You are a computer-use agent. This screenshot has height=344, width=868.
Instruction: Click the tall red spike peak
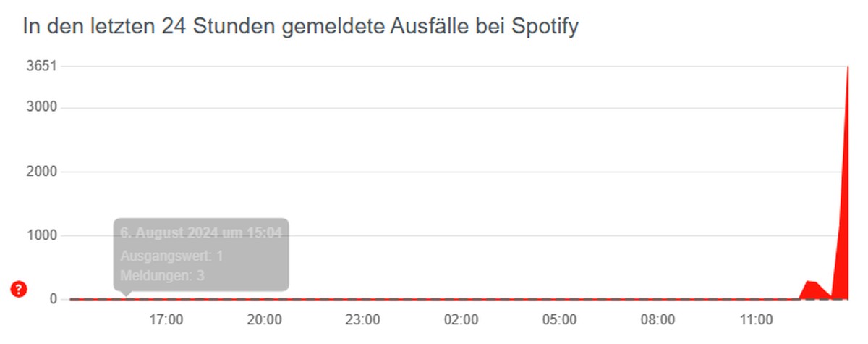pos(847,72)
